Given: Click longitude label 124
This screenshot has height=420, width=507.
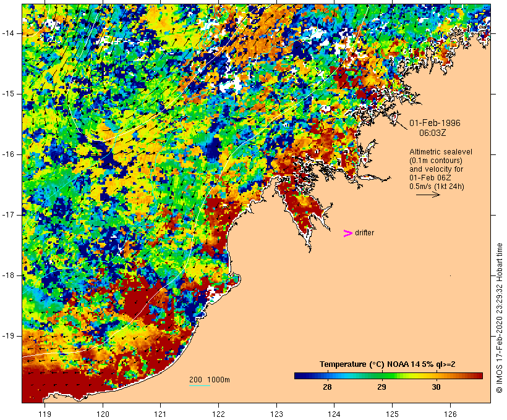Looking at the screenshot, I should click(334, 414).
